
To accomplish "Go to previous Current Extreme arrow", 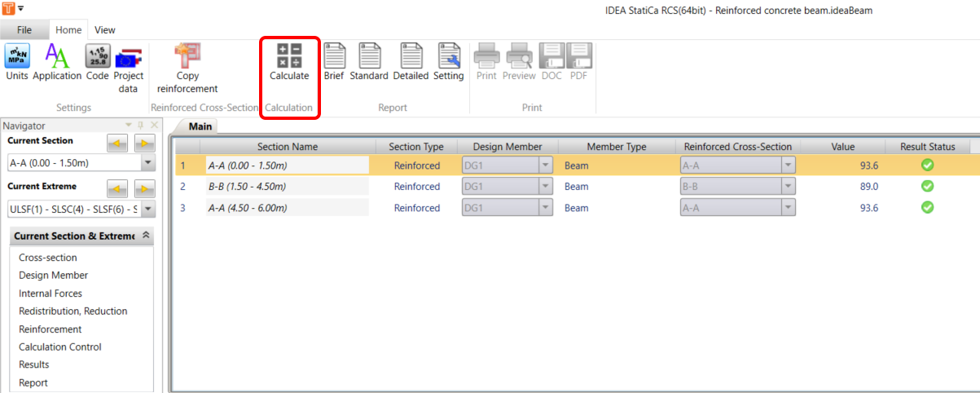I will 118,189.
